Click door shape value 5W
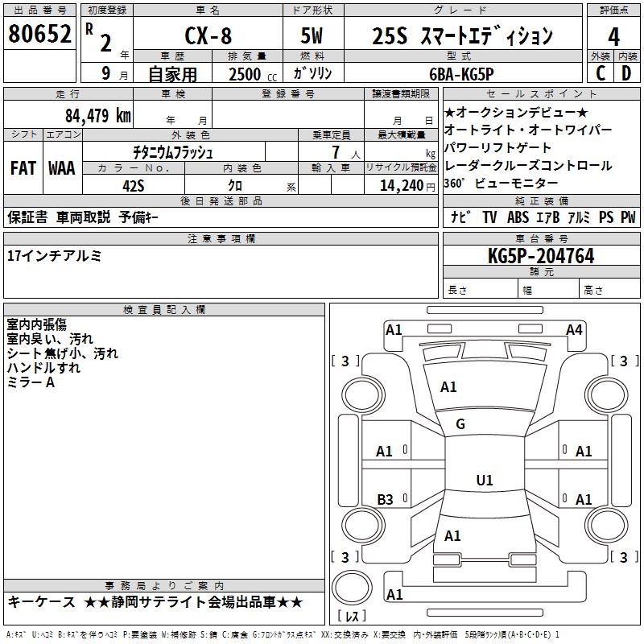Image resolution: width=644 pixels, height=644 pixels. pos(312,35)
